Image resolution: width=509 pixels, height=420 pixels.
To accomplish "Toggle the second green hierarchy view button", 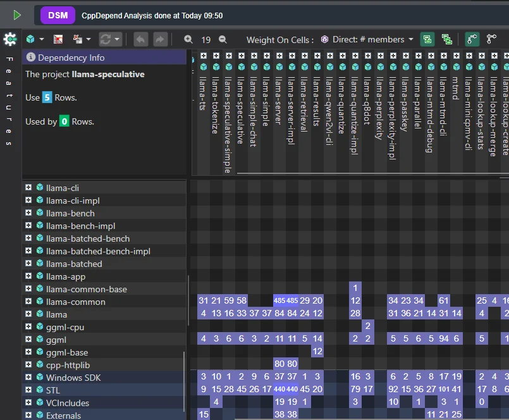I will 446,40.
